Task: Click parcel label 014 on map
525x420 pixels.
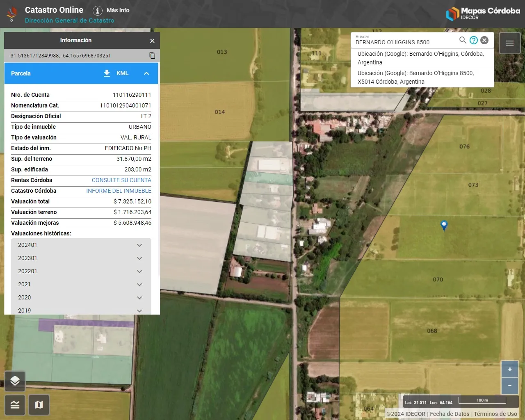Action: coord(220,112)
